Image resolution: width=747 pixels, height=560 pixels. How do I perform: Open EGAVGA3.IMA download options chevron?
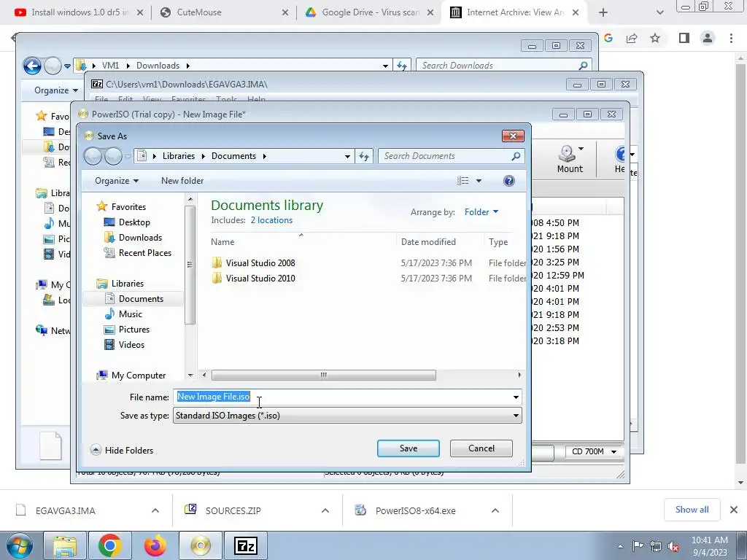155,510
